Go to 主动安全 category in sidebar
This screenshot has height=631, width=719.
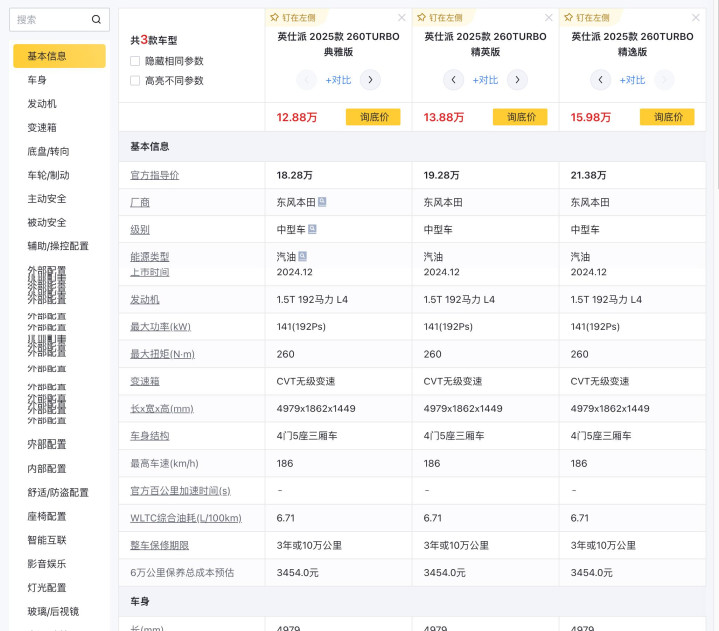click(47, 198)
